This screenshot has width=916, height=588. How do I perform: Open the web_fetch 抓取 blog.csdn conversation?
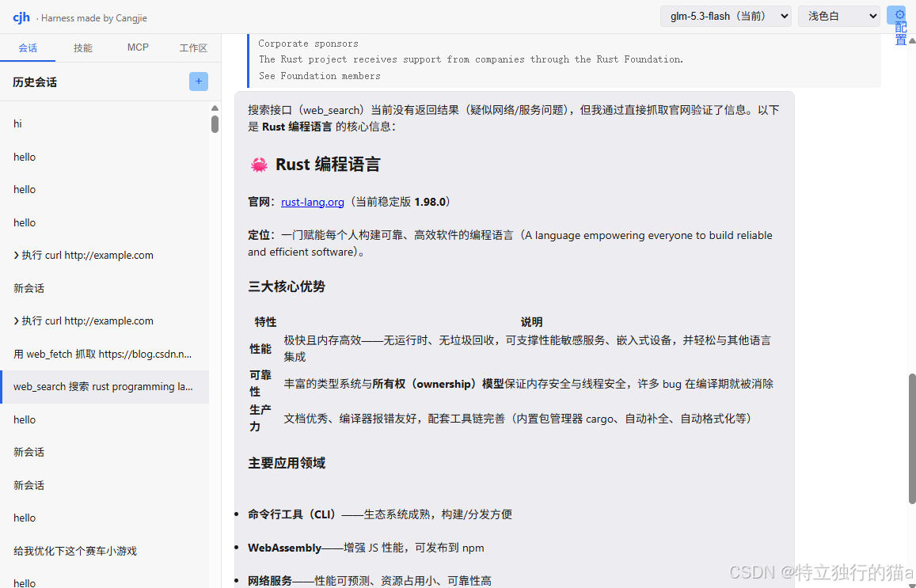click(x=105, y=354)
